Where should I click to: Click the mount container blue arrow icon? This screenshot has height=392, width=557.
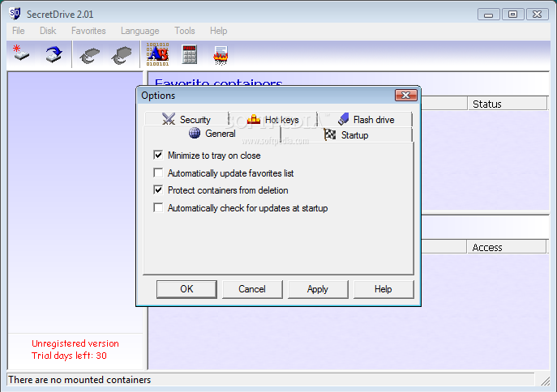pyautogui.click(x=54, y=55)
